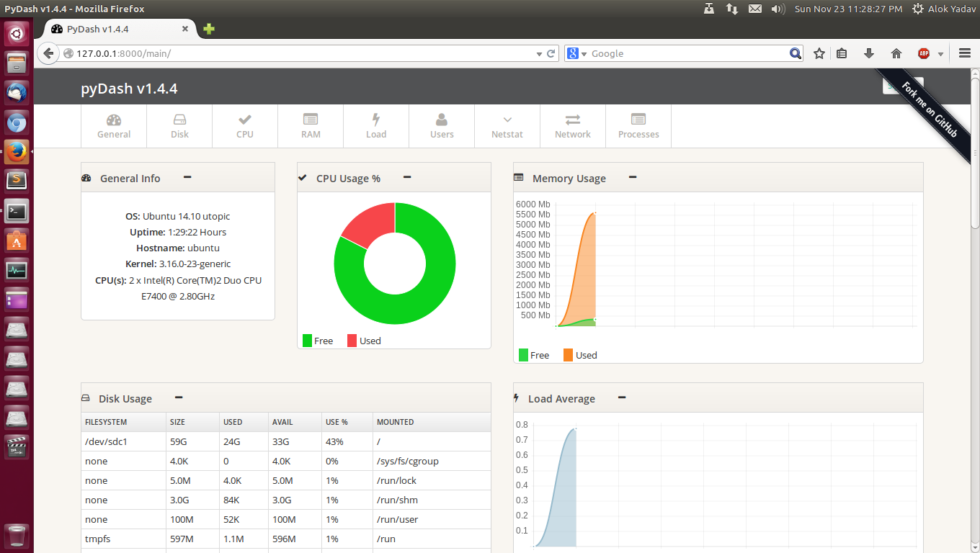
Task: Click the Google search input field
Action: point(688,53)
